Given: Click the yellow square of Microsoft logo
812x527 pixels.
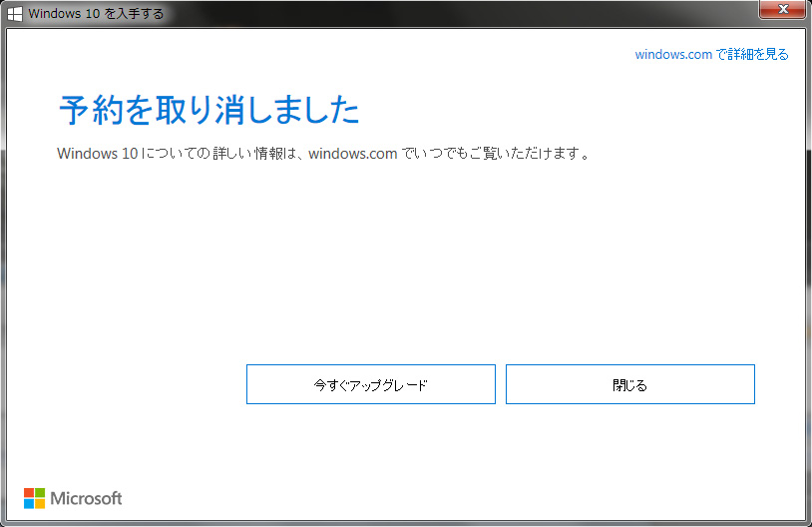Looking at the screenshot, I should [40, 504].
